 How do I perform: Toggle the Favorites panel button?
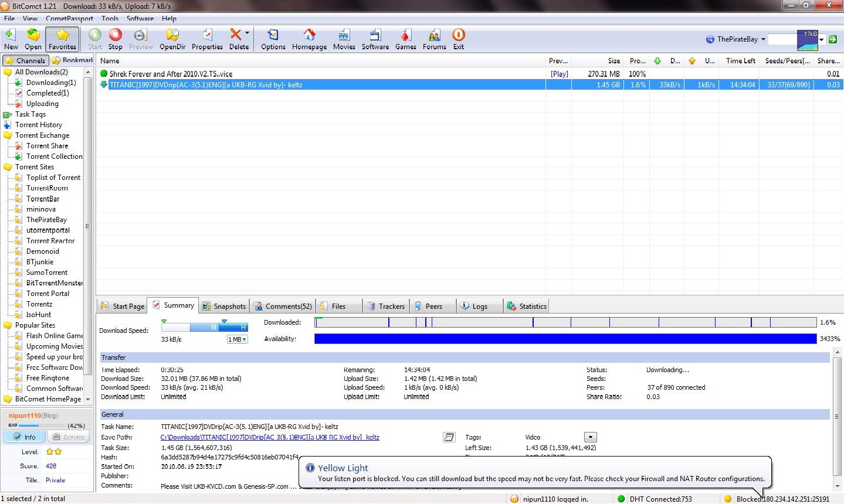tap(62, 39)
